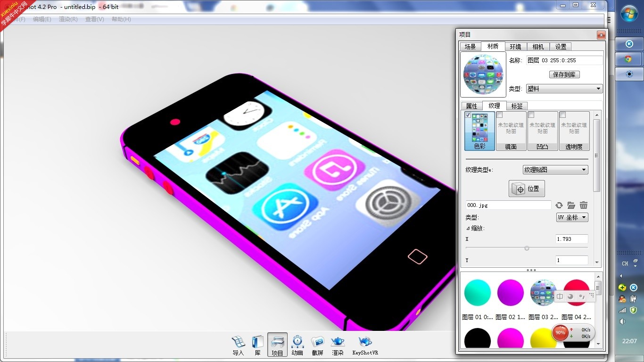Open the 纹理贴图 texture type dropdown
Image resolution: width=644 pixels, height=362 pixels.
(555, 170)
